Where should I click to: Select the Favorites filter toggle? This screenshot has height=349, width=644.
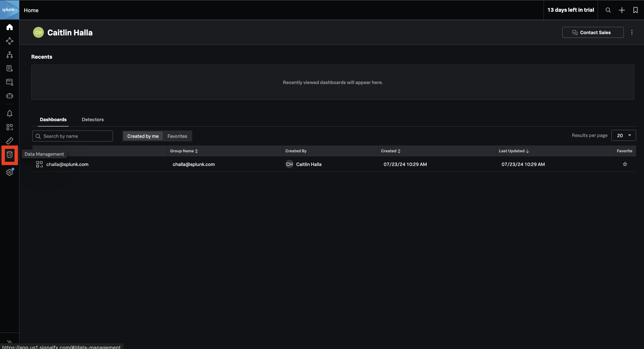tap(177, 136)
